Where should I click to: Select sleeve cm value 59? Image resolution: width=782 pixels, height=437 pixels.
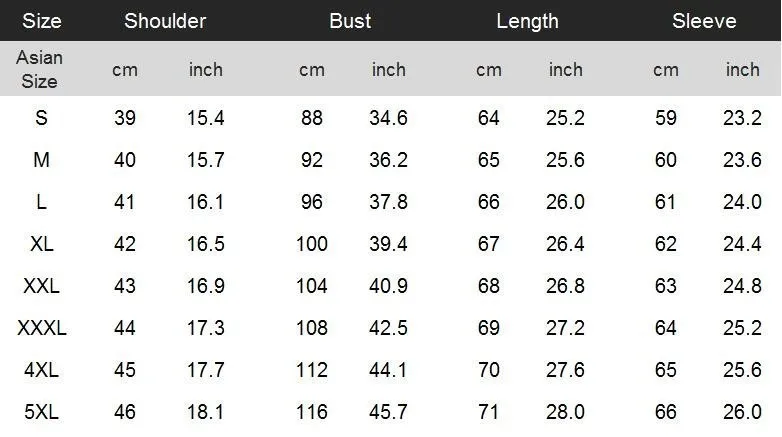(666, 118)
